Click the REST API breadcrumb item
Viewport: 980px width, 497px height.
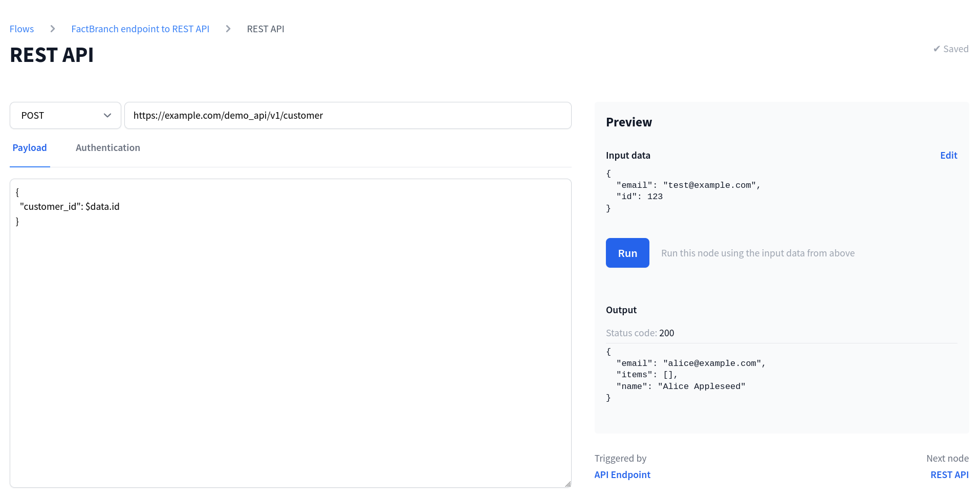265,29
